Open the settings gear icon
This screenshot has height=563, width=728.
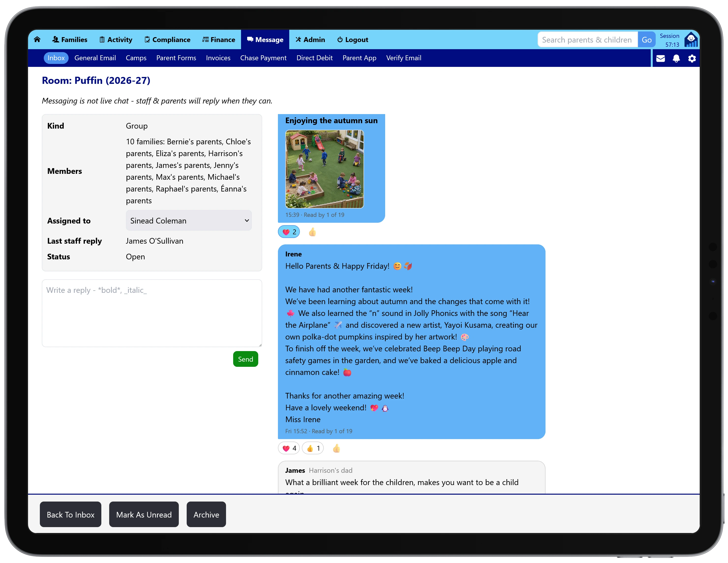[692, 58]
